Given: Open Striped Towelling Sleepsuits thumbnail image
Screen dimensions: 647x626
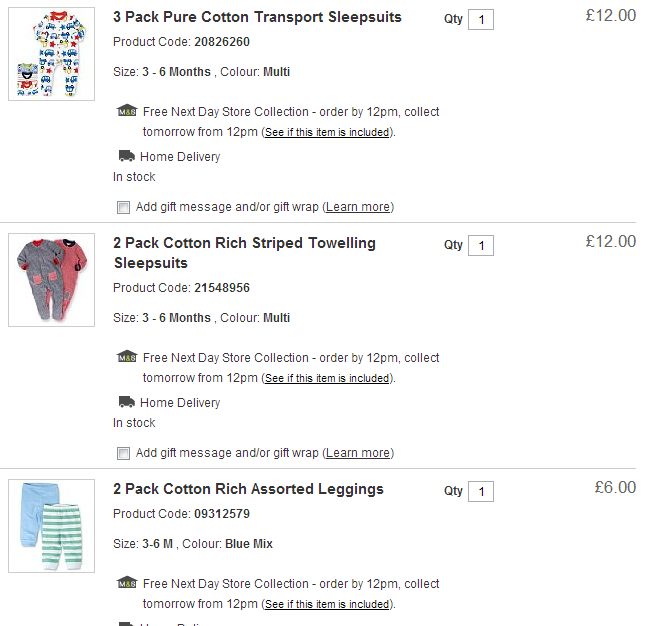Looking at the screenshot, I should pos(51,280).
